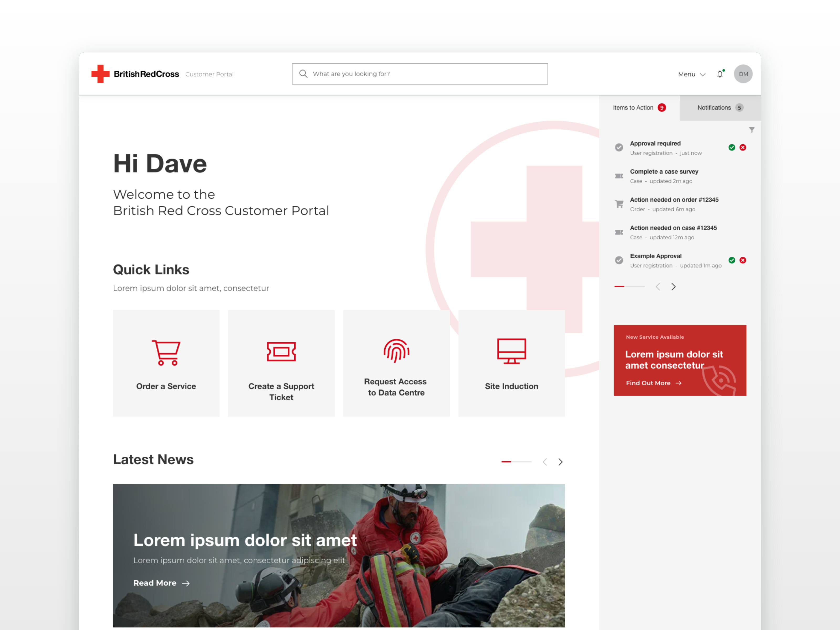Click the British Red Cross logo
840x630 pixels.
tap(135, 74)
